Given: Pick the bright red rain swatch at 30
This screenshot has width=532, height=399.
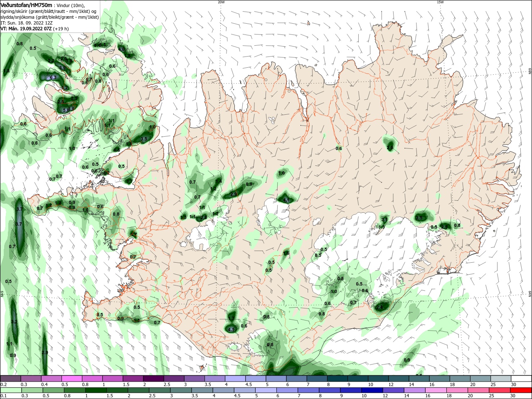Looking at the screenshot, I should (521, 390).
